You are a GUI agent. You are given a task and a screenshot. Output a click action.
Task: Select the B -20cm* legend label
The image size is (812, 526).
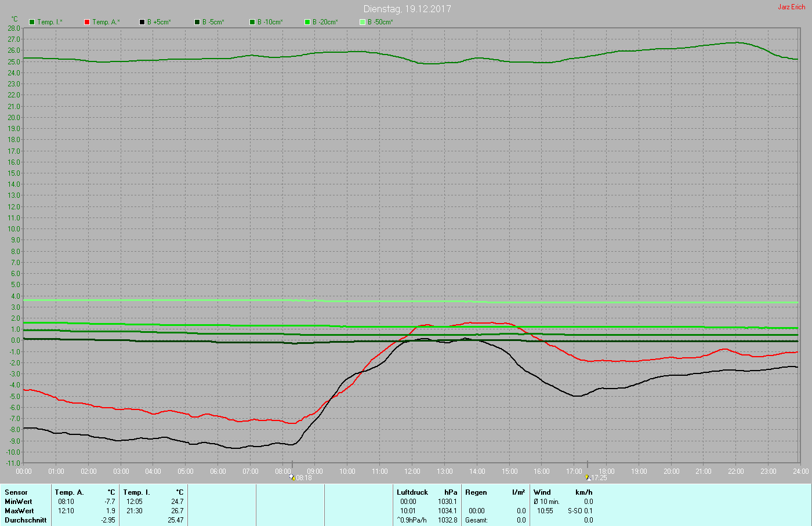[325, 22]
